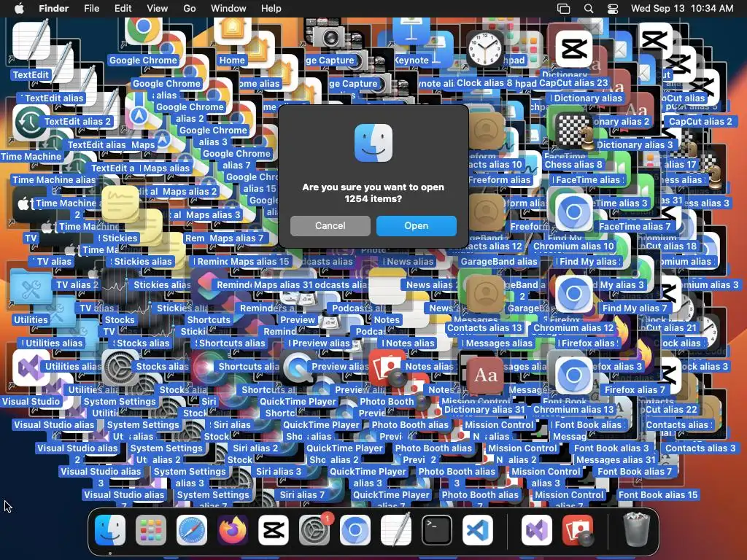The height and width of the screenshot is (560, 747).
Task: Select the Contacts alias 13 desktop icon
Action: [x=485, y=293]
